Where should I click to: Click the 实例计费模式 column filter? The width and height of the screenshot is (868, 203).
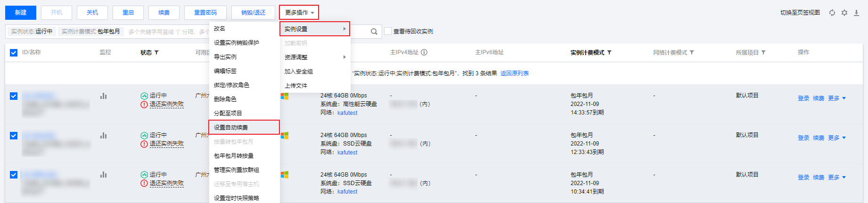click(x=609, y=52)
